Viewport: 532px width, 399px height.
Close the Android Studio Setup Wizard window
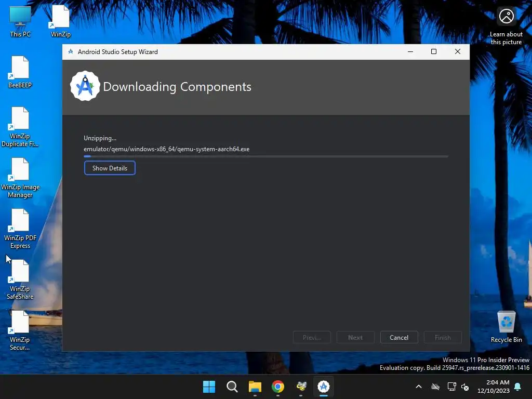point(458,51)
